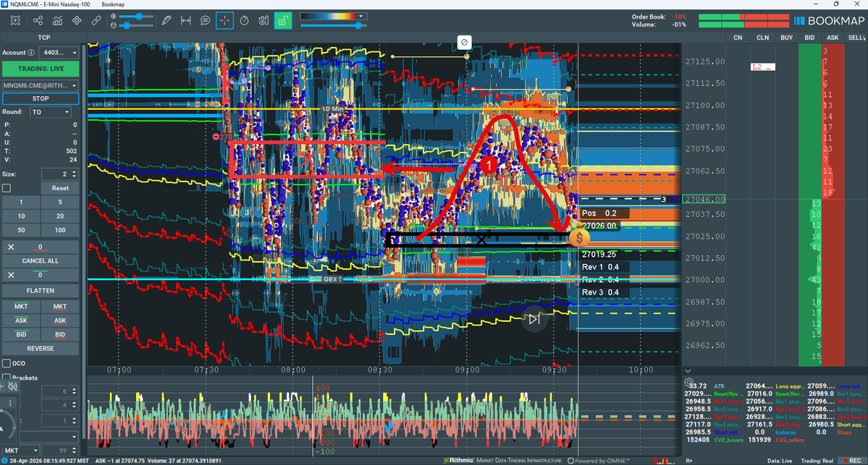Open the heatmap color scheme dropdown
The width and height of the screenshot is (868, 465).
click(333, 16)
